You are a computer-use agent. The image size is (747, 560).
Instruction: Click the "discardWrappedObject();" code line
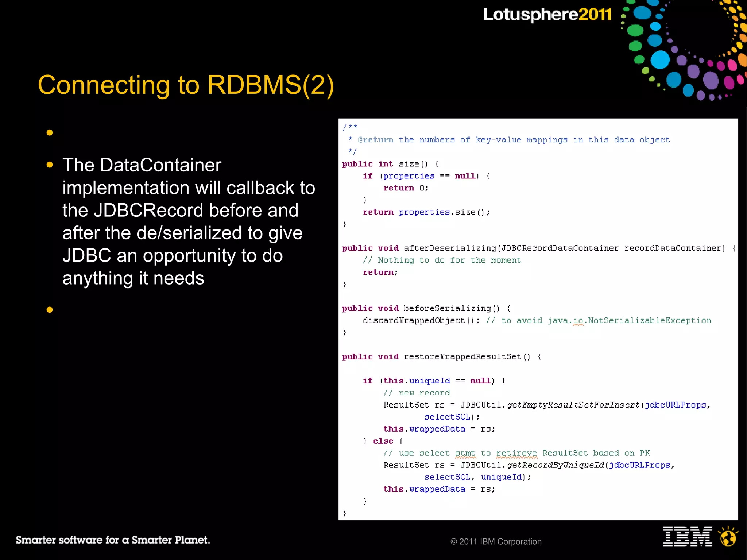[421, 320]
